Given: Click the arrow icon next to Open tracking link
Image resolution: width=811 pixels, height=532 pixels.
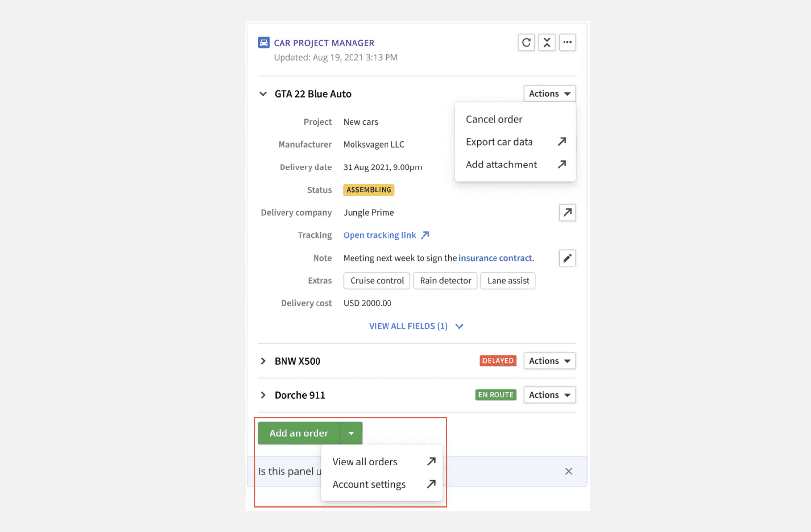Looking at the screenshot, I should (425, 235).
